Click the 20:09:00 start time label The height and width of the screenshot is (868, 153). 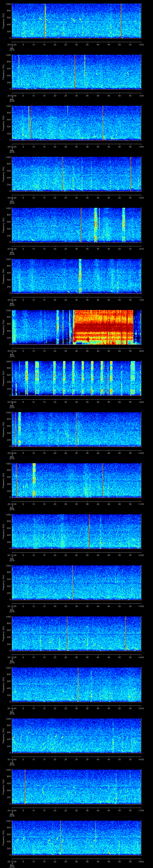[x=12, y=453]
